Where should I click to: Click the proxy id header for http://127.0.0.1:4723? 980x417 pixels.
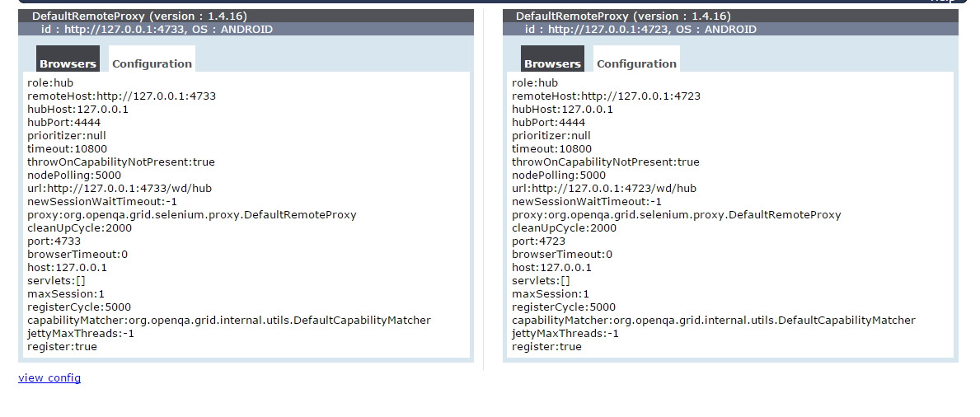(730, 29)
